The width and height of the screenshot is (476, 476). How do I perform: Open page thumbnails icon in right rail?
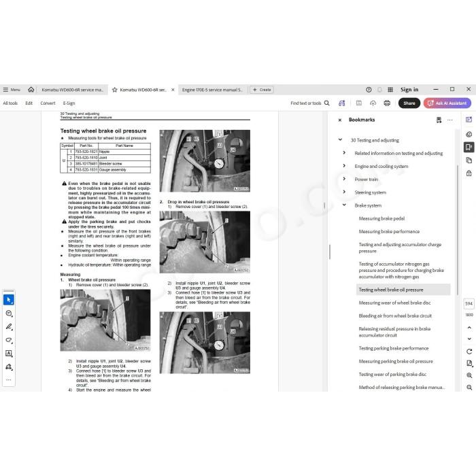469,160
